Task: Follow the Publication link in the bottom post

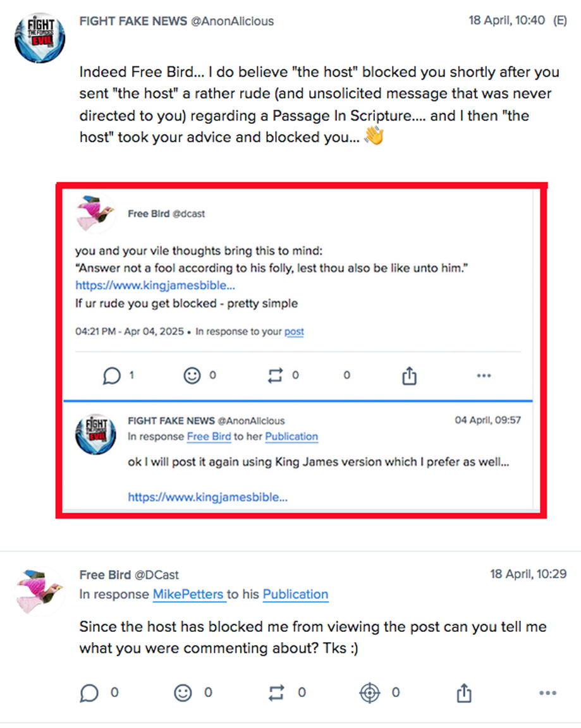Action: [295, 595]
